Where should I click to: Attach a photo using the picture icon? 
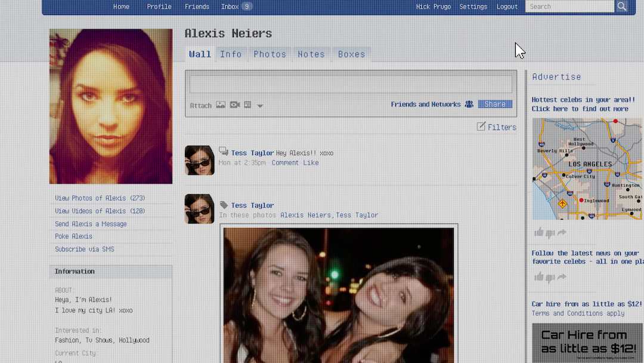221,105
